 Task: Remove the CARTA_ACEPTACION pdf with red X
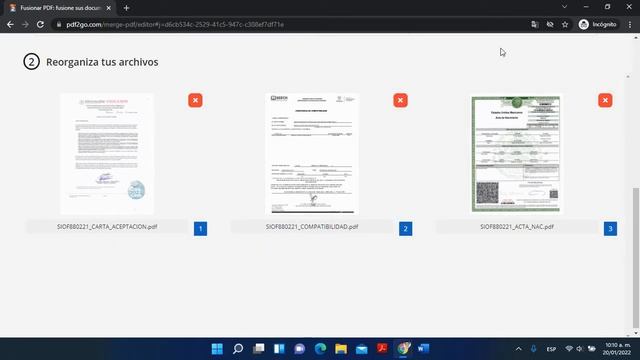tap(195, 100)
